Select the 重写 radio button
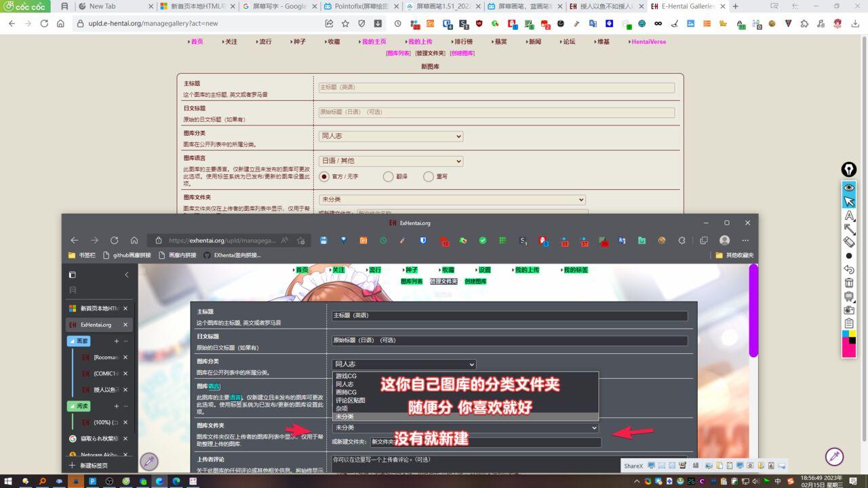The height and width of the screenshot is (488, 868). 428,176
